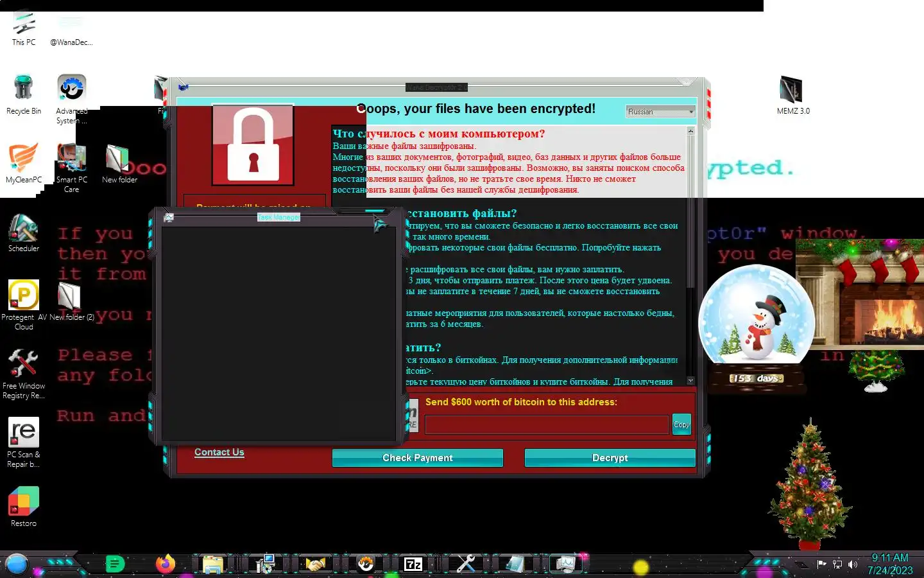
Task: Click the Check Payment button
Action: [x=418, y=458]
